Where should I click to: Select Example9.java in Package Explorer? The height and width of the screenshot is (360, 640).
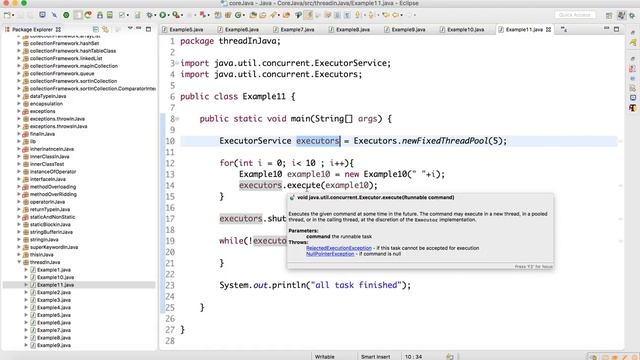tap(54, 345)
